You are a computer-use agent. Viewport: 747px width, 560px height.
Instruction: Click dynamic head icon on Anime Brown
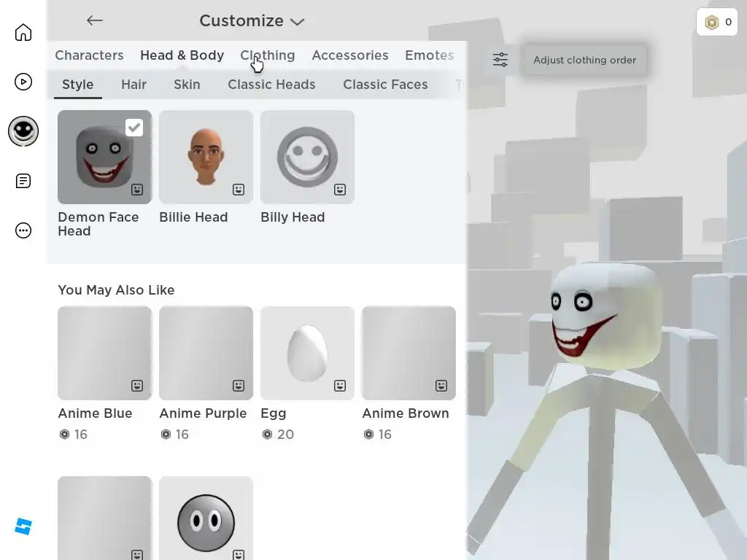pos(441,385)
